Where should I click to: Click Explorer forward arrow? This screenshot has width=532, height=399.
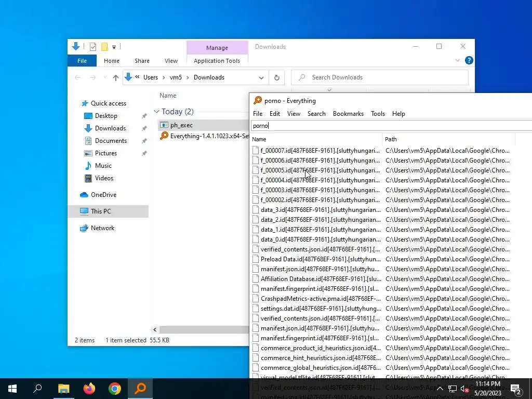pyautogui.click(x=92, y=78)
